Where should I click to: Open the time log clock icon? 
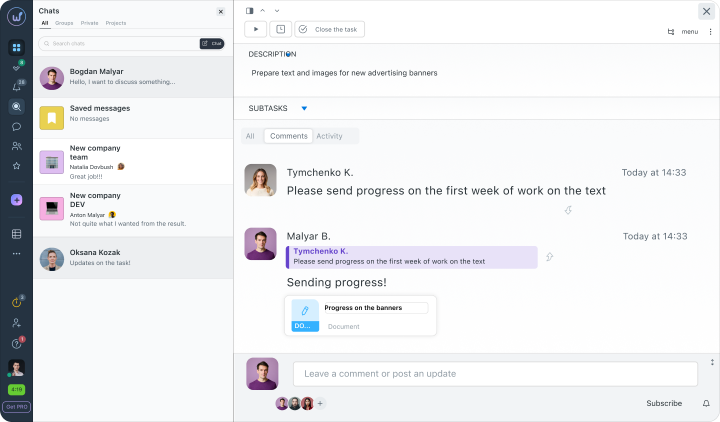[281, 29]
